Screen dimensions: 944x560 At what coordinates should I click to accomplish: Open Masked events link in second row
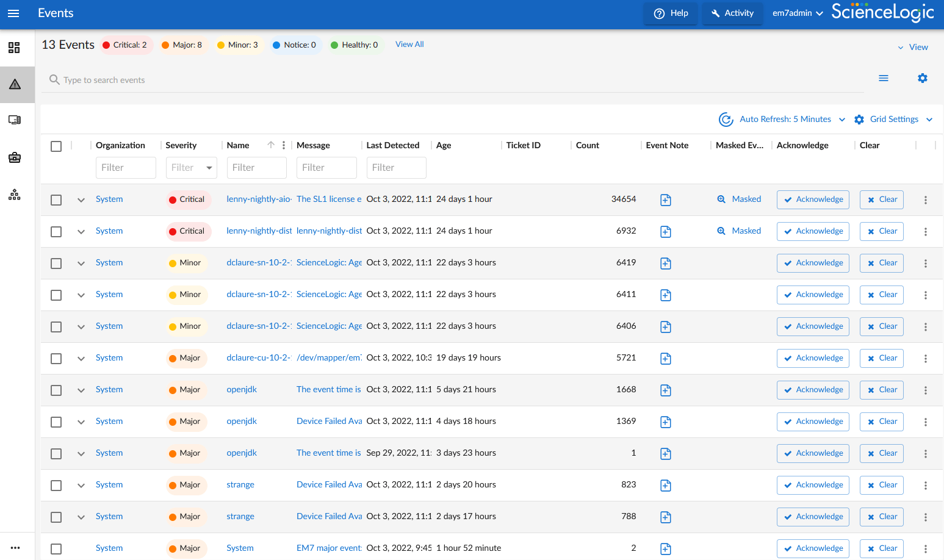tap(746, 231)
